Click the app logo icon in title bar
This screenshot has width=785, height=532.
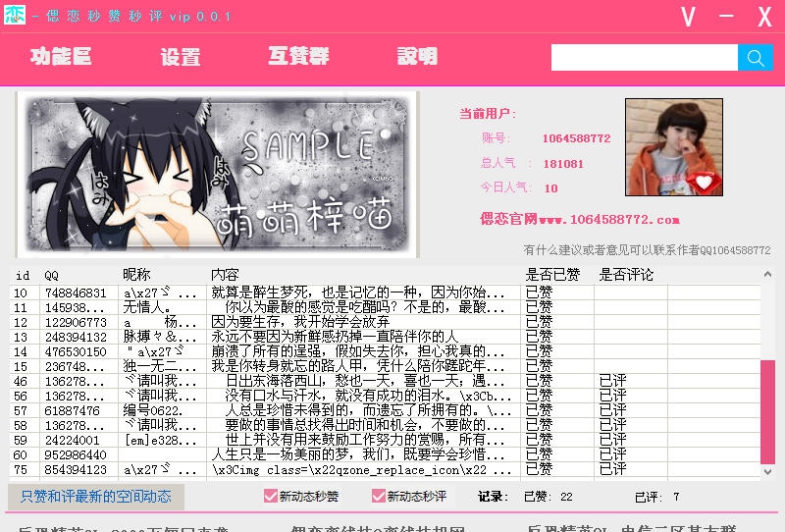point(14,15)
